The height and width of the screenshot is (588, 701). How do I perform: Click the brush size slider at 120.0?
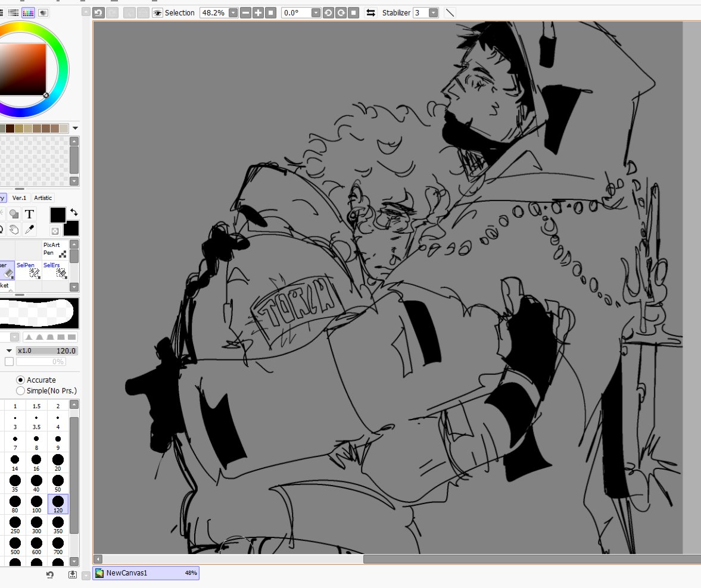(x=47, y=351)
